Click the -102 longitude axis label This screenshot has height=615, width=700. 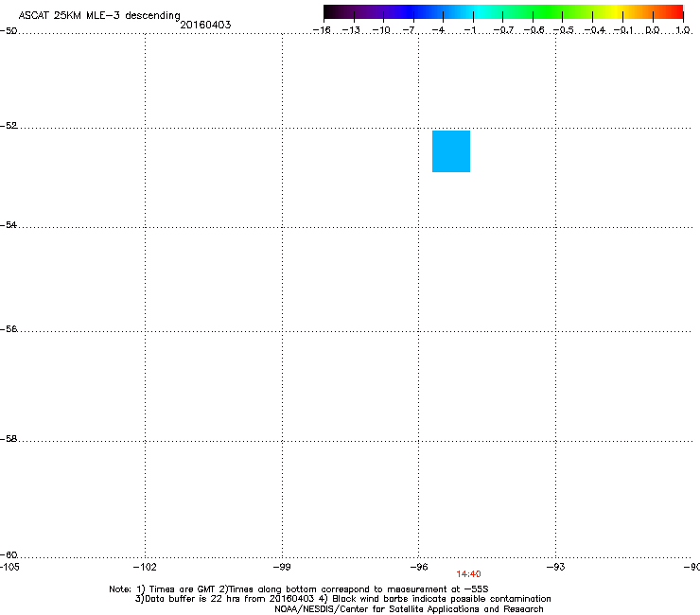(145, 567)
